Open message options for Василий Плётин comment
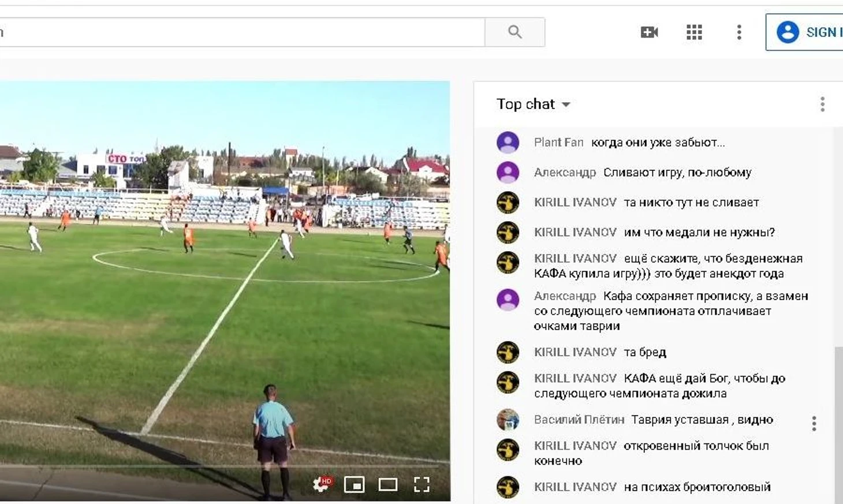 (814, 424)
